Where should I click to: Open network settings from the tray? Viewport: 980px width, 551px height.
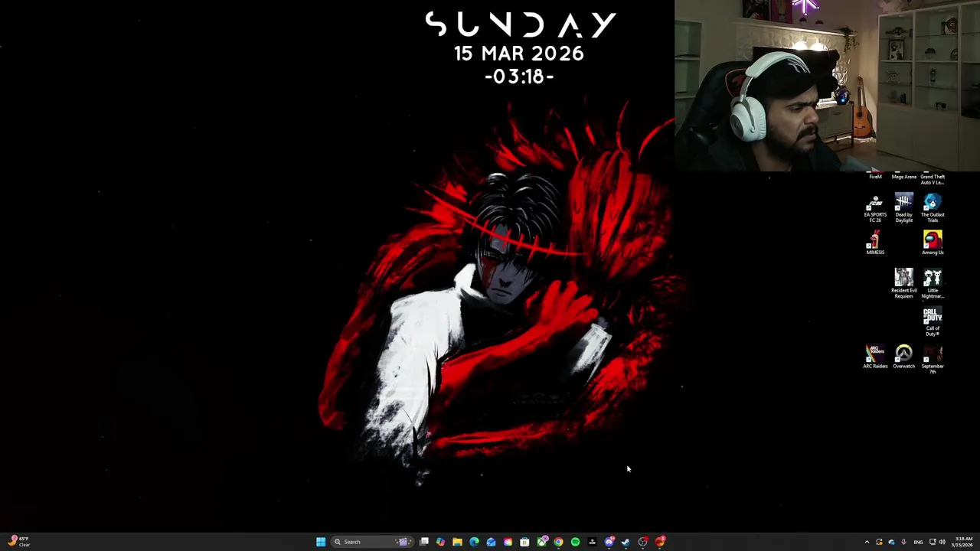click(x=933, y=542)
